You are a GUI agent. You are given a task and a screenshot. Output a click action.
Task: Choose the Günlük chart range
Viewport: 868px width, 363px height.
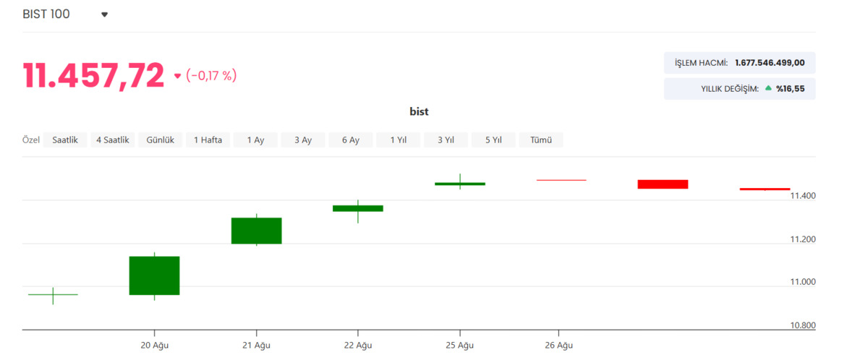[x=161, y=140]
